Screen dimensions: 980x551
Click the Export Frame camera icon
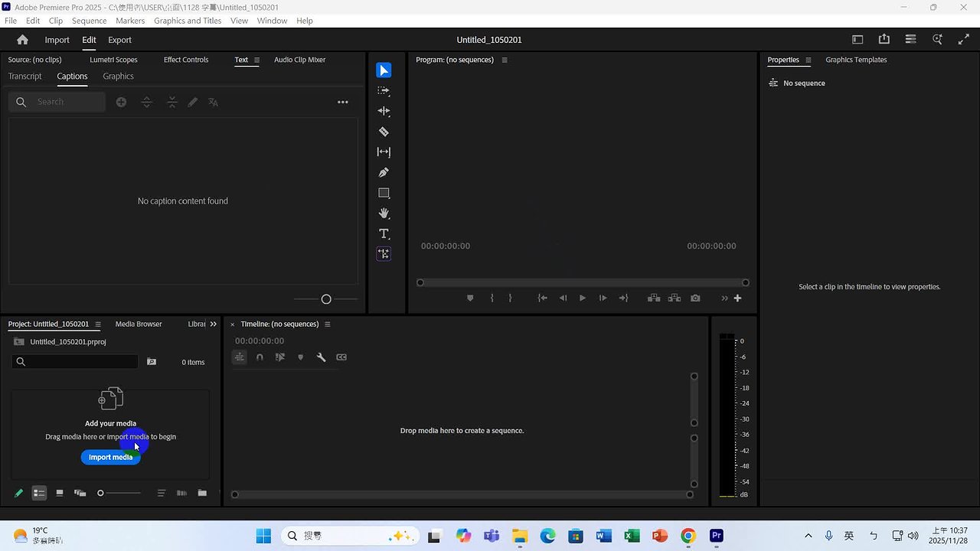tap(695, 298)
